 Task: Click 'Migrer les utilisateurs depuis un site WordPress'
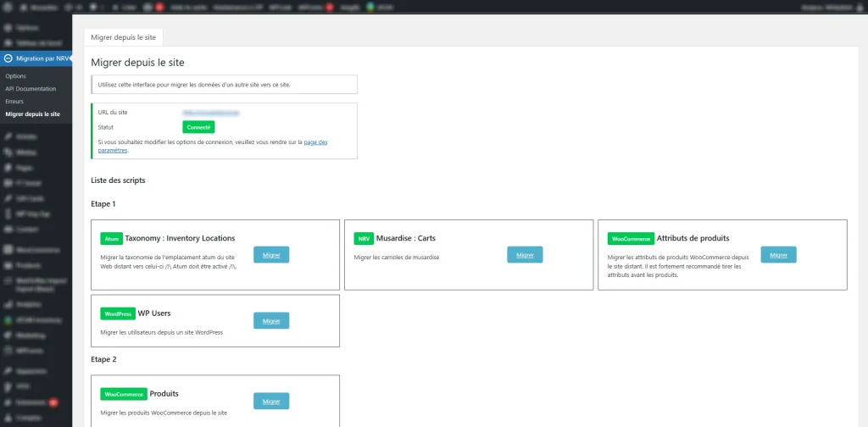(x=162, y=332)
